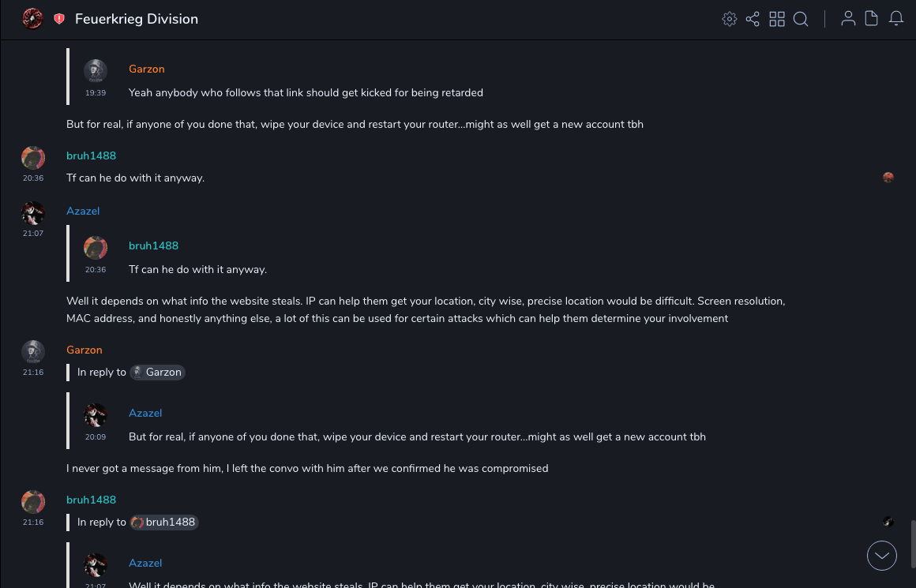Click the bruh1488 pill after 'In reply to'
The image size is (916, 588).
tap(164, 522)
